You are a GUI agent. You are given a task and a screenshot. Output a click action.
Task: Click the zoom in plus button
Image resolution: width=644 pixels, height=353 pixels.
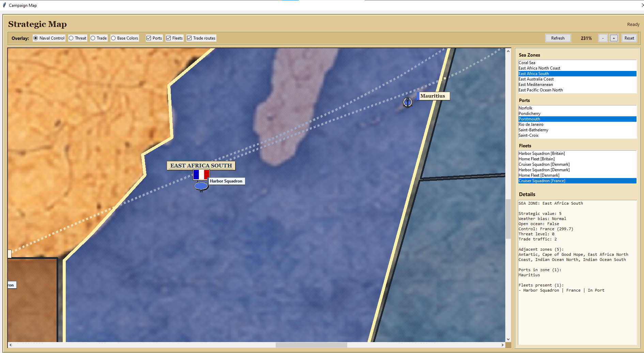point(614,38)
